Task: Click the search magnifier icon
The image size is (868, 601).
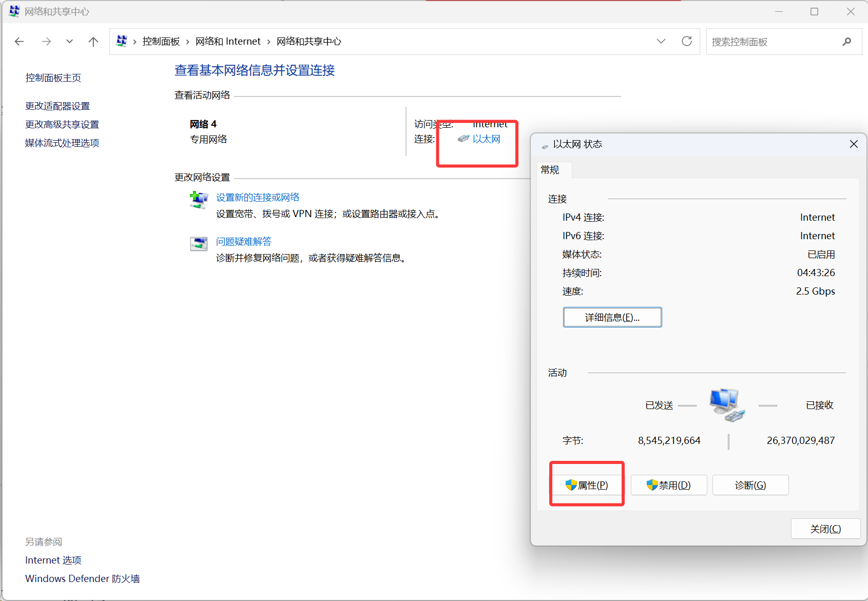Action: click(846, 42)
